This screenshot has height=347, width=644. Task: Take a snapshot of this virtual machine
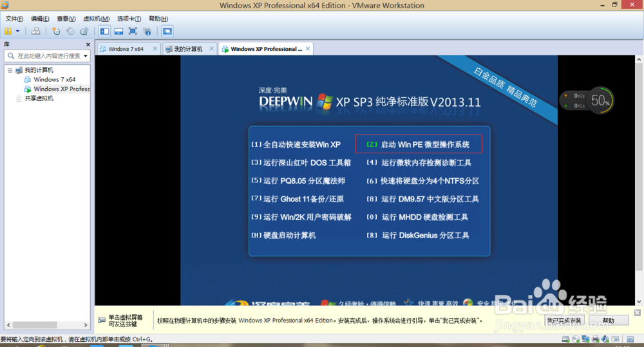tap(56, 31)
